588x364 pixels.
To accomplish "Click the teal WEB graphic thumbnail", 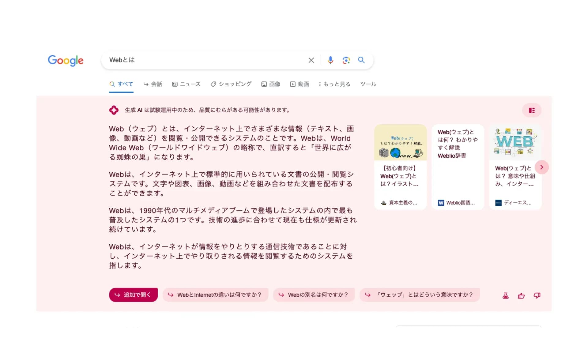I will [515, 142].
